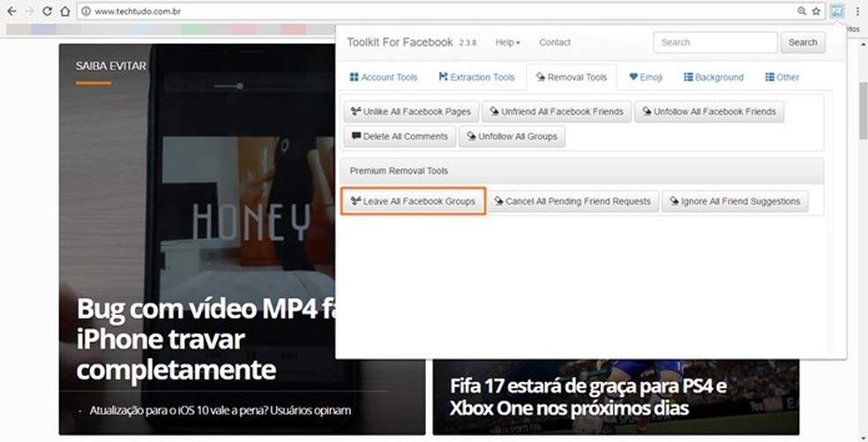The width and height of the screenshot is (868, 442).
Task: Open the Emoji tab
Action: [646, 77]
